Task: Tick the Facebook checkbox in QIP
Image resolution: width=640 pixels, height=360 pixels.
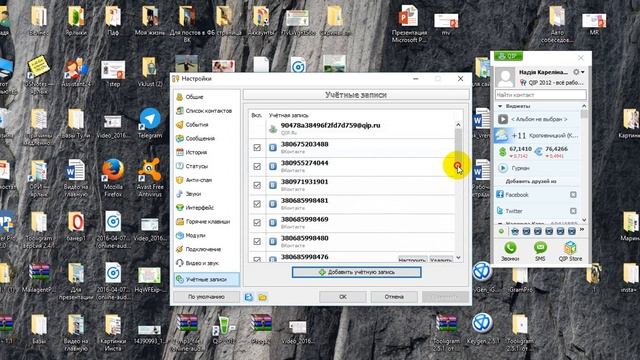Action: point(573,195)
